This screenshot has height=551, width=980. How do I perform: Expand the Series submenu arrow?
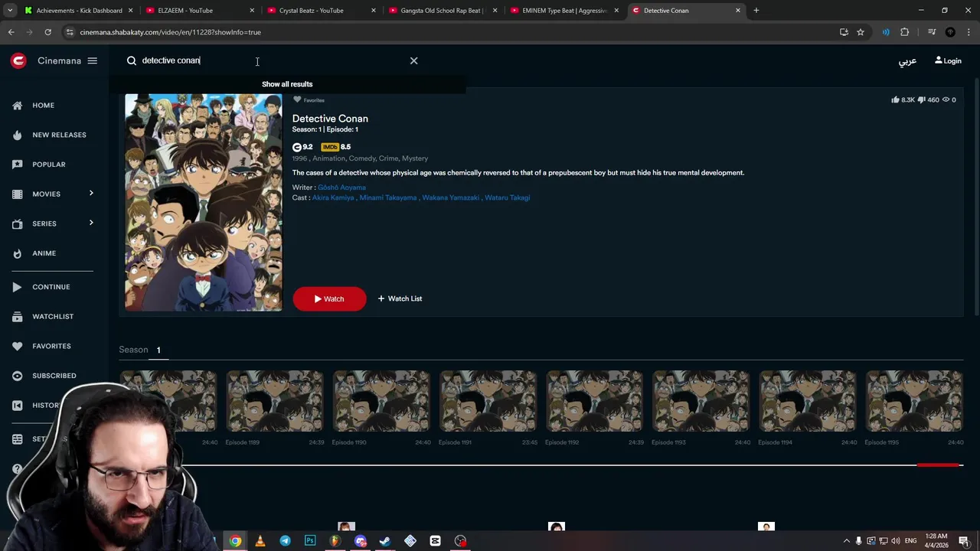91,223
